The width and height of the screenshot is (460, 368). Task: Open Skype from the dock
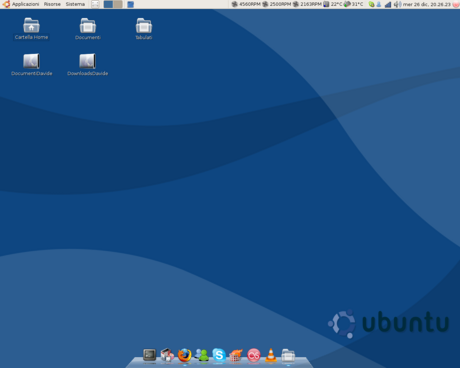pyautogui.click(x=219, y=355)
